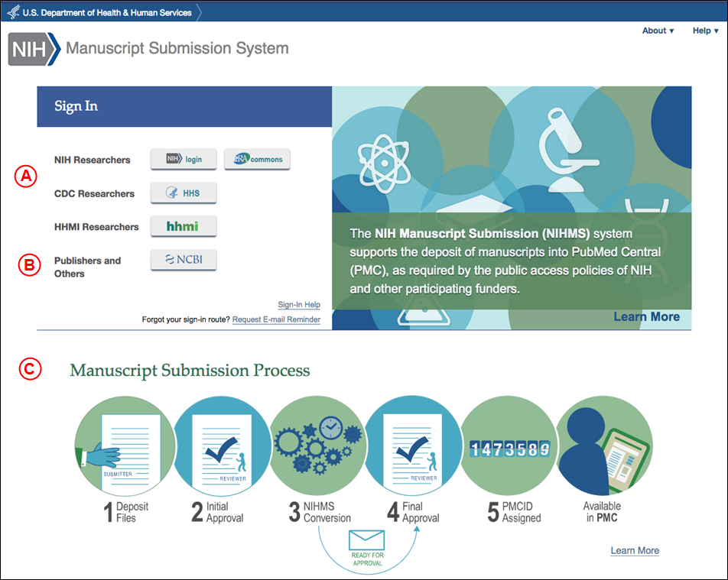Viewport: 728px width, 580px height.
Task: Follow Learn More link below submission process
Action: point(635,551)
